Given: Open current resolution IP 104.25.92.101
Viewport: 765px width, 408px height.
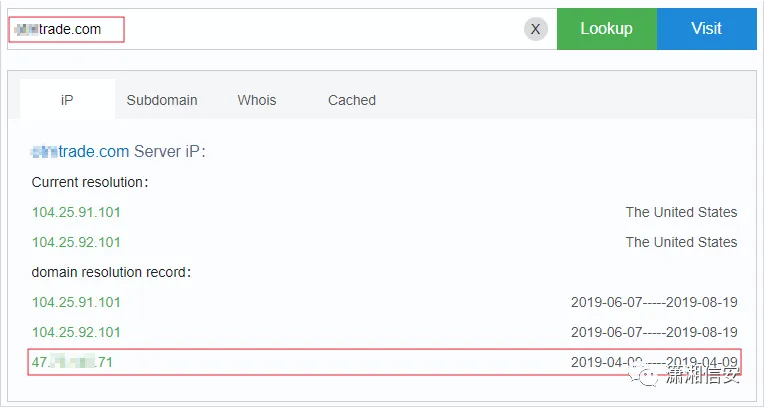Looking at the screenshot, I should click(x=76, y=242).
